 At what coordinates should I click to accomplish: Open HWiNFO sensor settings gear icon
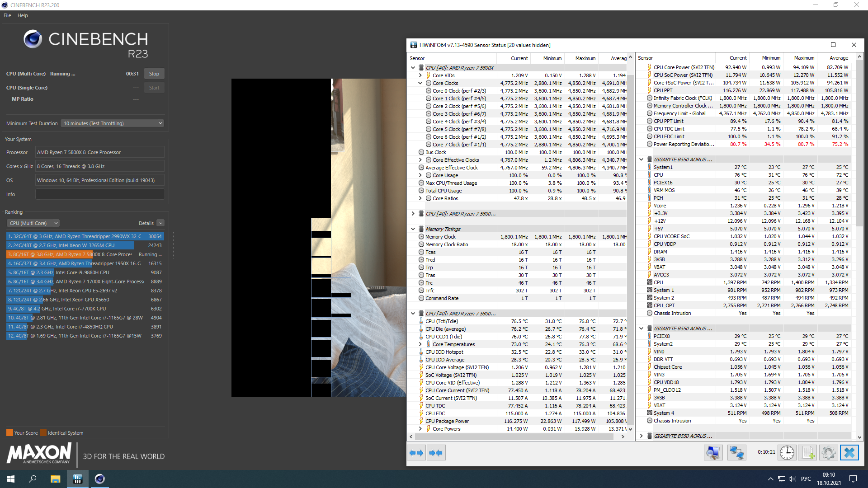828,453
